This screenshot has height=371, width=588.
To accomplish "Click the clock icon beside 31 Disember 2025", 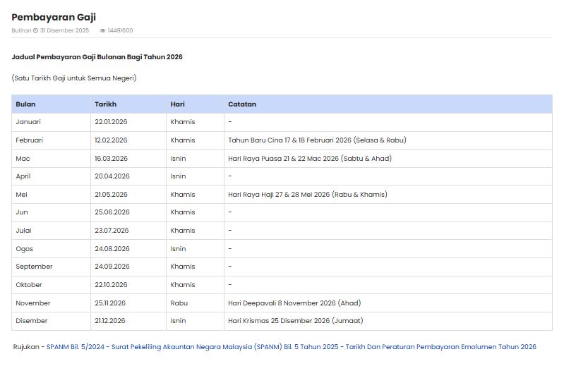I will coord(35,31).
